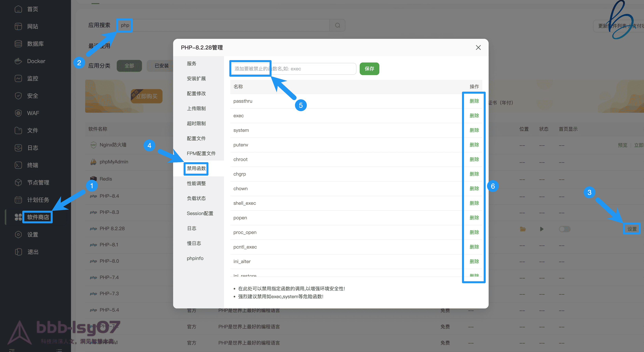Delete shell_exec from the disabled functions list
This screenshot has height=352, width=644.
tap(474, 203)
